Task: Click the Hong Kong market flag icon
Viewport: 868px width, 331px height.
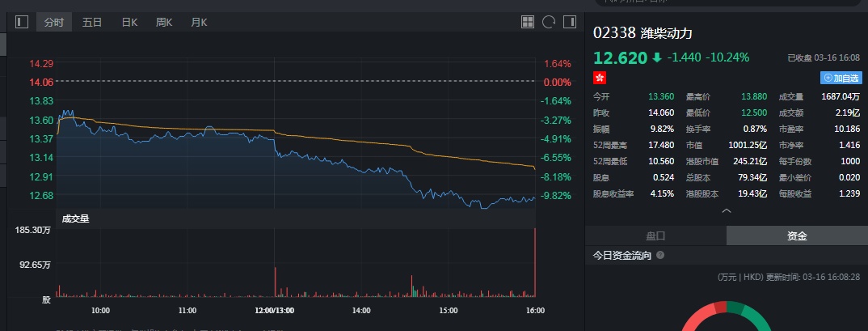Action: (600, 78)
